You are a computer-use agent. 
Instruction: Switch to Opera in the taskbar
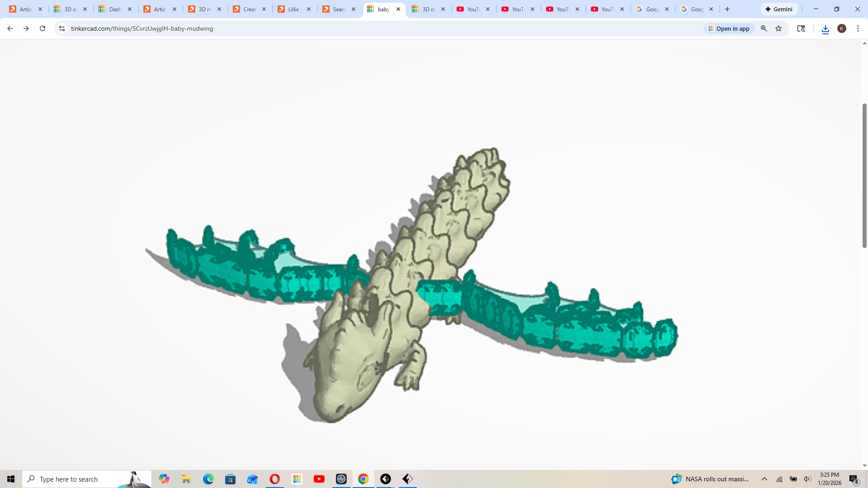[x=274, y=479]
